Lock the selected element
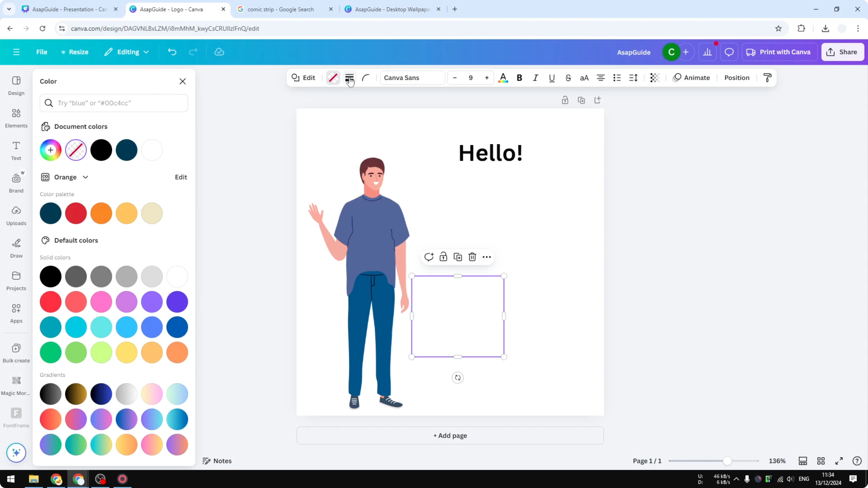The width and height of the screenshot is (868, 488). (x=443, y=257)
